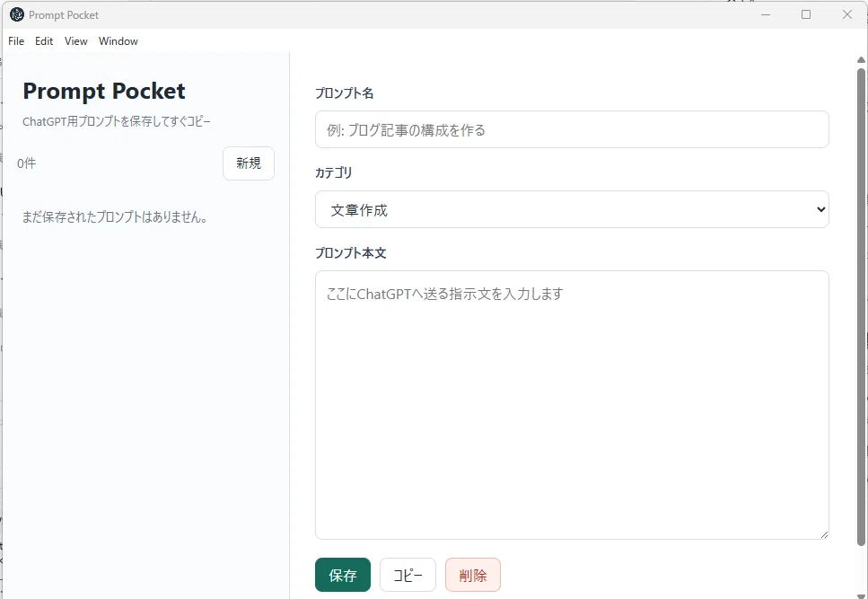Expand the カテゴリ dropdown showing 文章作成

tap(572, 209)
